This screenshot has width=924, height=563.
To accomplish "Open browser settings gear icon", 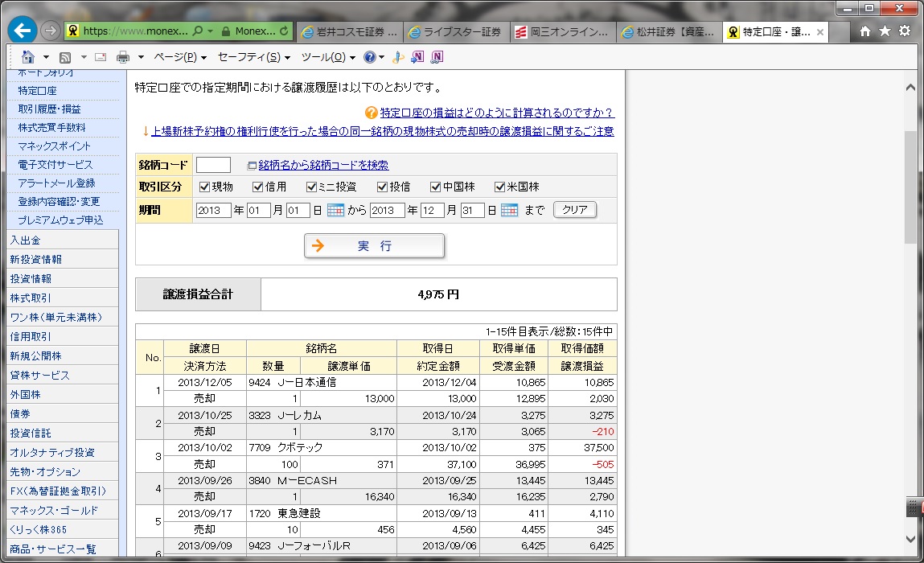I will 905,31.
